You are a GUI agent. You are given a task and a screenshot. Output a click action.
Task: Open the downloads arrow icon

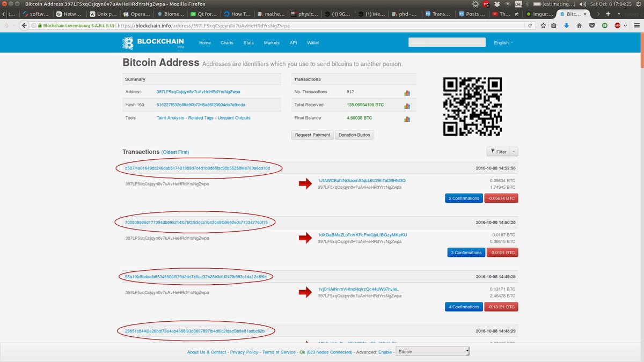567,25
